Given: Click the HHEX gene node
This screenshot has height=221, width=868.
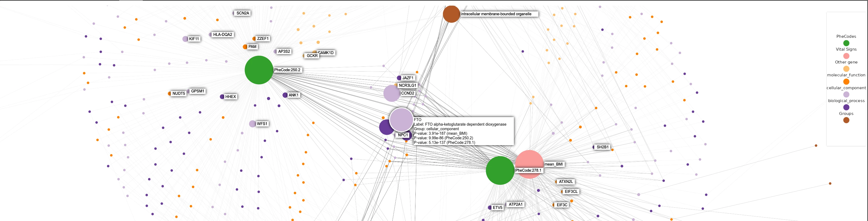Looking at the screenshot, I should pos(222,97).
